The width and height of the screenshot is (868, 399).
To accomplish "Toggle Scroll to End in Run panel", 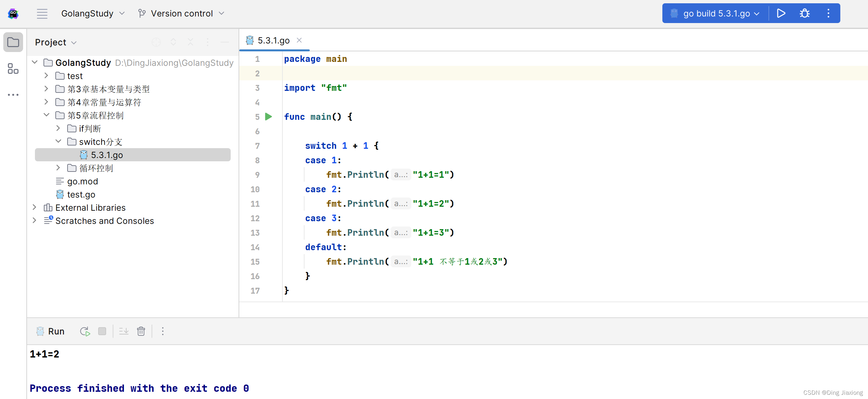I will tap(124, 331).
